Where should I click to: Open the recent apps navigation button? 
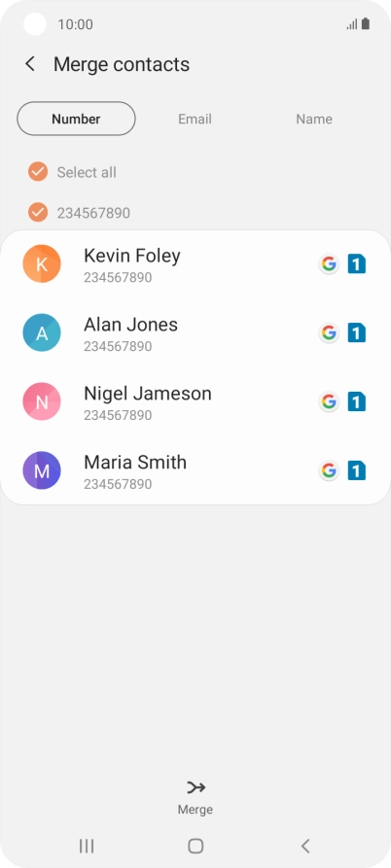pos(87,846)
